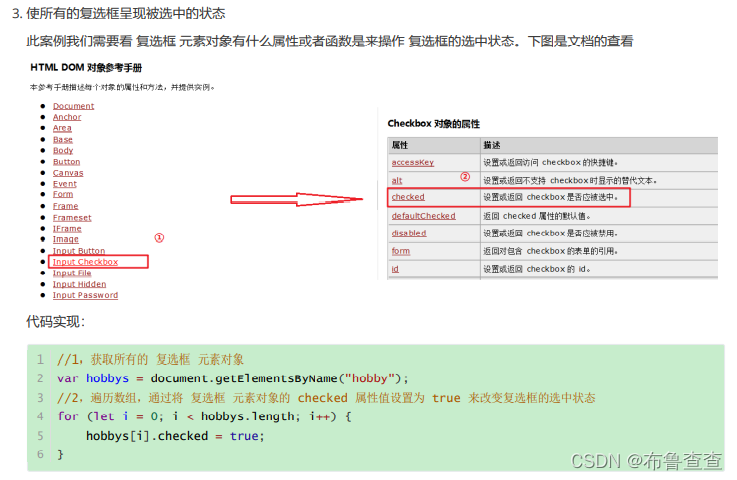Open the Button link
The height and width of the screenshot is (480, 737).
pyautogui.click(x=66, y=162)
